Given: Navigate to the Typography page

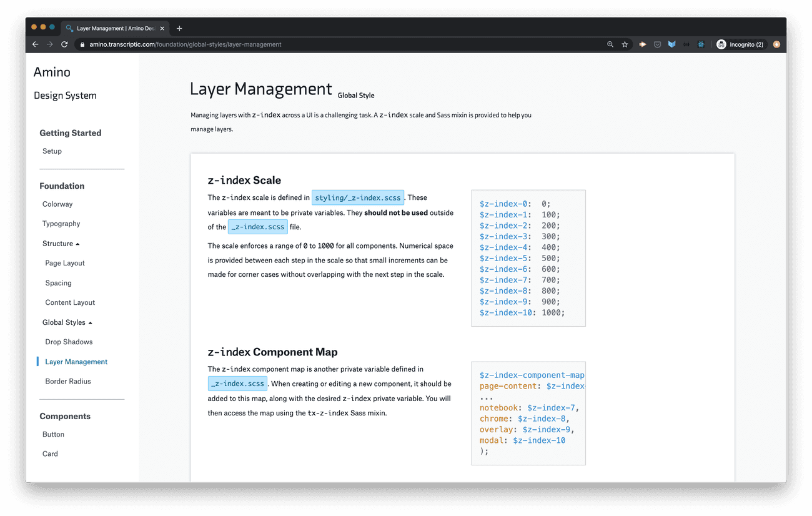Looking at the screenshot, I should (x=61, y=223).
